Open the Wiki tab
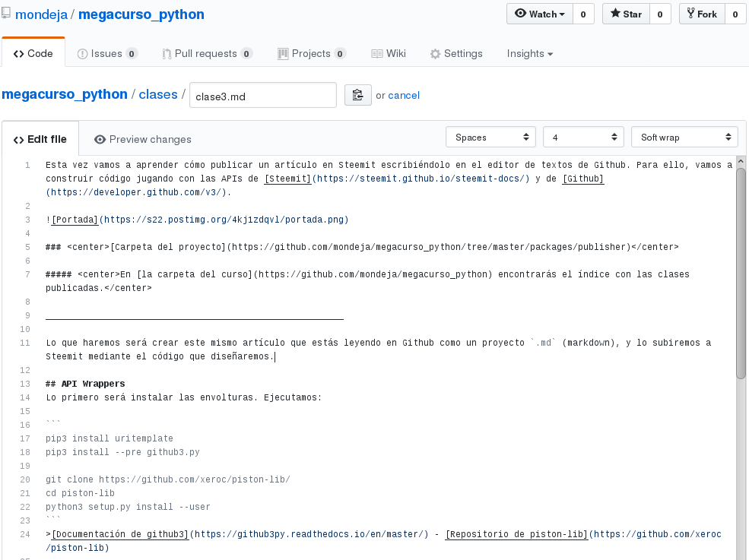 pyautogui.click(x=389, y=53)
